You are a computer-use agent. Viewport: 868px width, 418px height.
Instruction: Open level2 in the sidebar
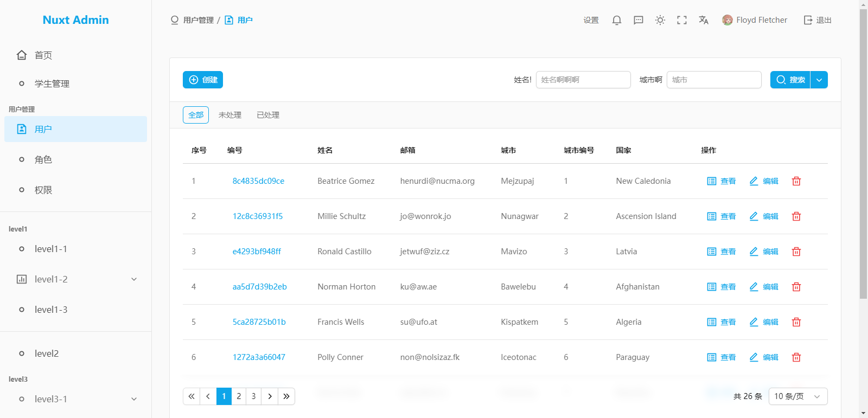pyautogui.click(x=75, y=353)
